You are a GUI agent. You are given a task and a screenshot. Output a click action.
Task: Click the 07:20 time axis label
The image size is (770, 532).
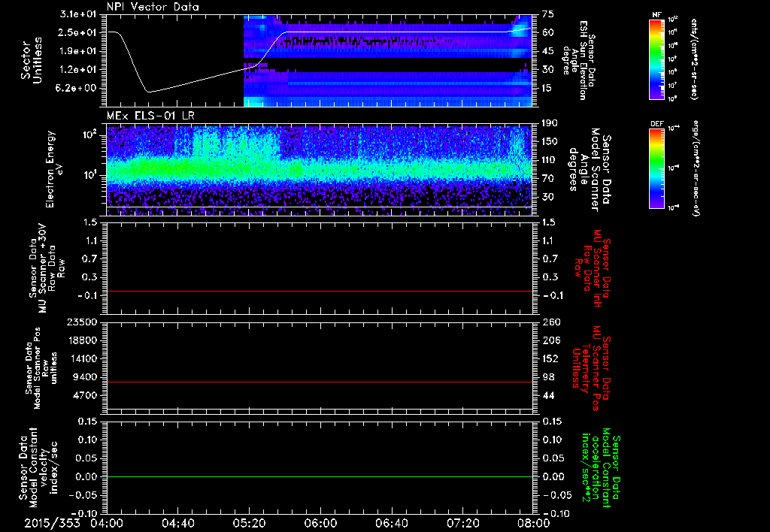(463, 523)
